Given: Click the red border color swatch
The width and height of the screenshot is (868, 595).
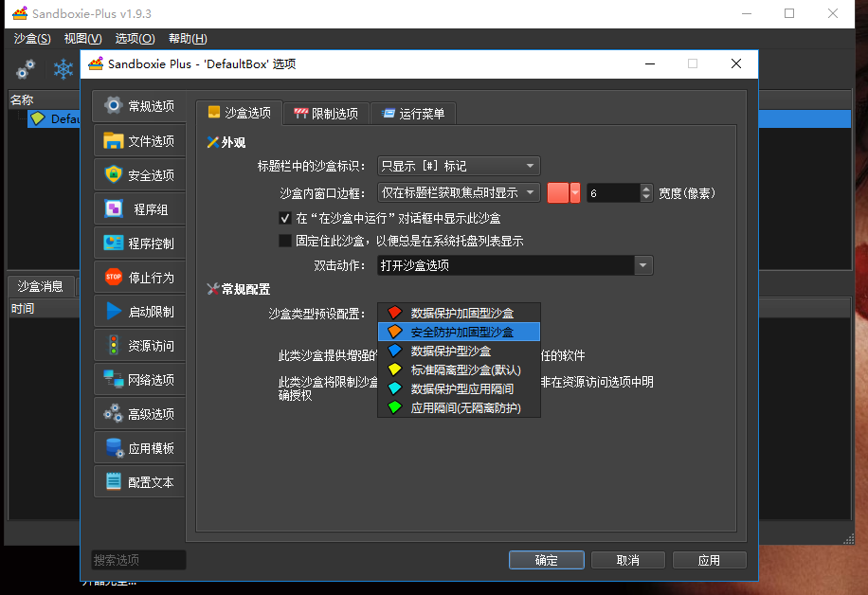Looking at the screenshot, I should [558, 192].
